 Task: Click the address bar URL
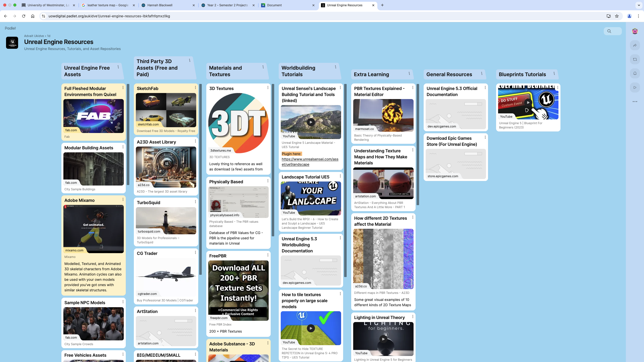[109, 16]
